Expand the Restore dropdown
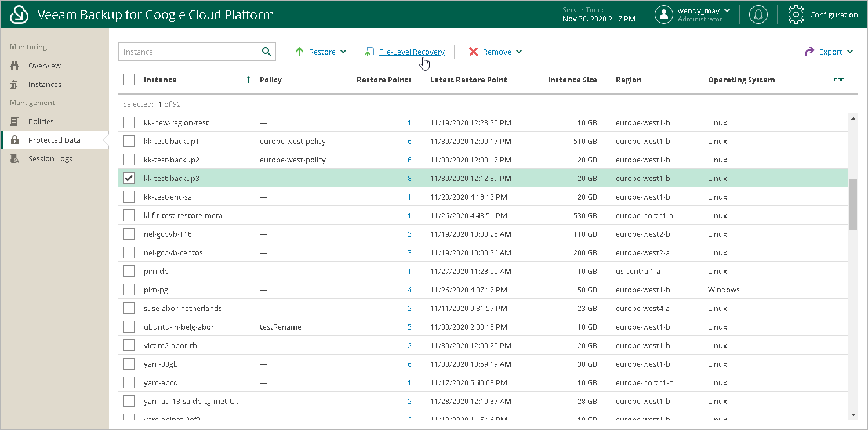The width and height of the screenshot is (868, 430). tap(321, 52)
